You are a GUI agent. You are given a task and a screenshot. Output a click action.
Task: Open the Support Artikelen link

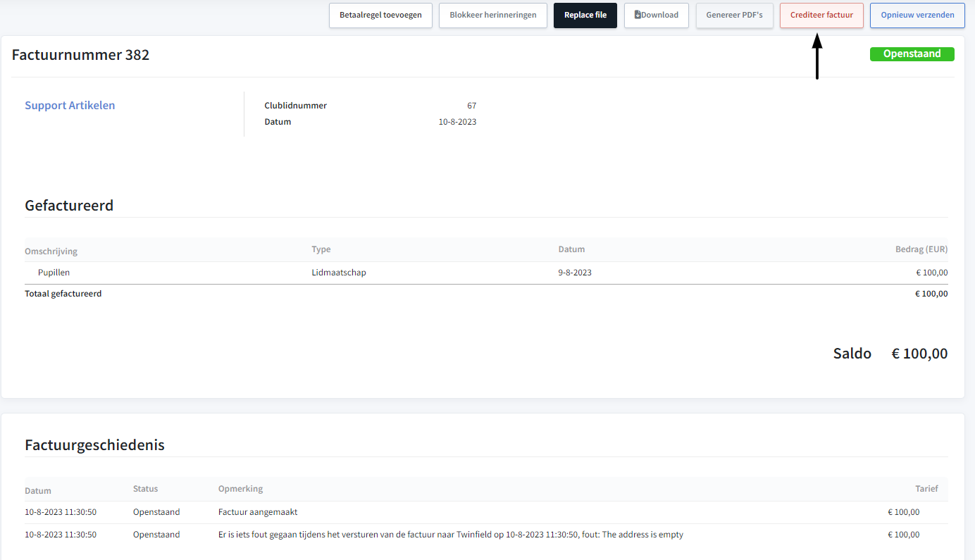pos(70,106)
